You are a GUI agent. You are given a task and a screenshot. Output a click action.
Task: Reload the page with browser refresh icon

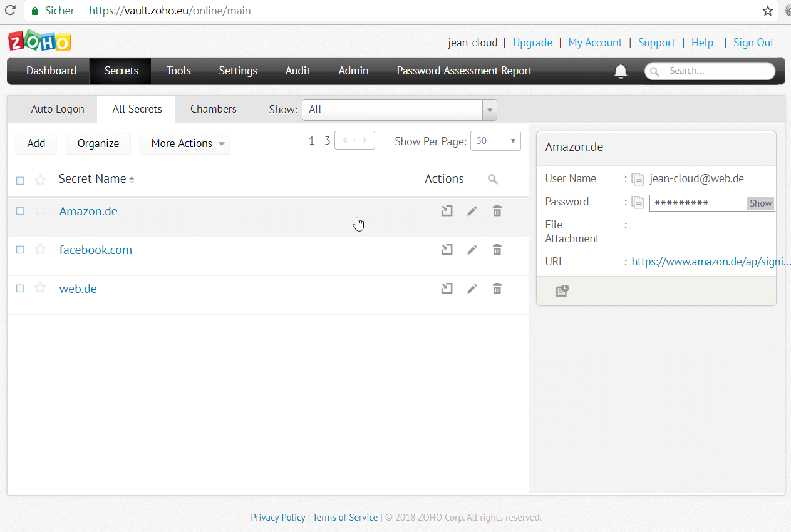click(x=10, y=11)
